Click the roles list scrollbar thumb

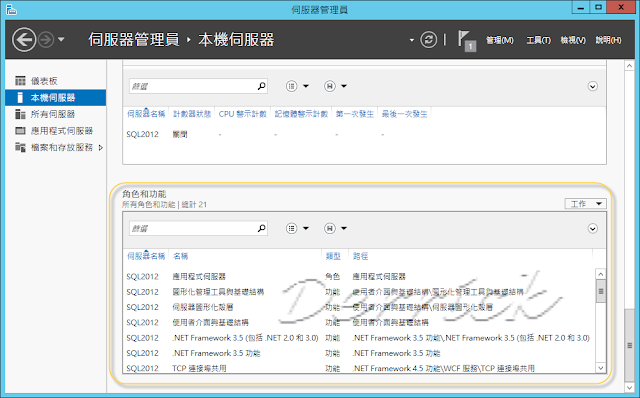click(x=600, y=291)
